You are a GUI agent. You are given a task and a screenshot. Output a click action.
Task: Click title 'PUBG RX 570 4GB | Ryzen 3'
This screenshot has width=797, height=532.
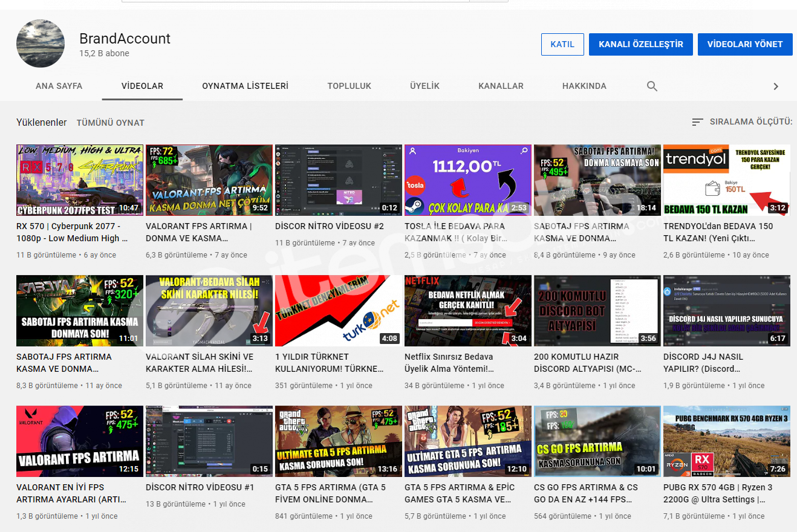pos(717,493)
